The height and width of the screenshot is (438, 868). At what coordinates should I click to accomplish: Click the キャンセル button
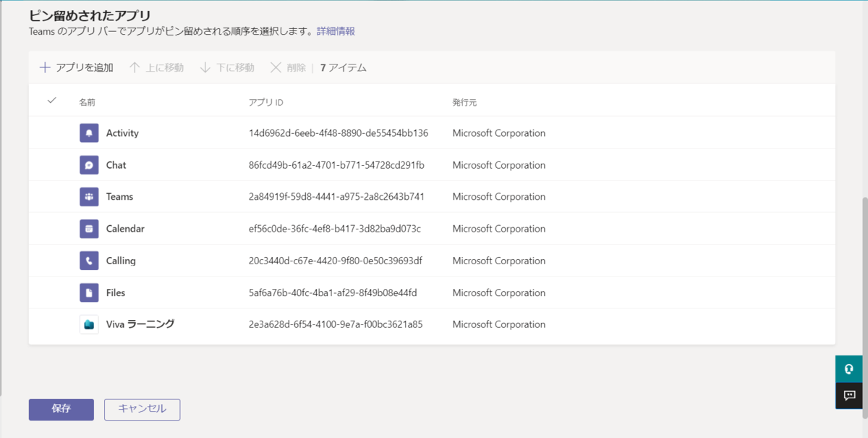pos(142,409)
